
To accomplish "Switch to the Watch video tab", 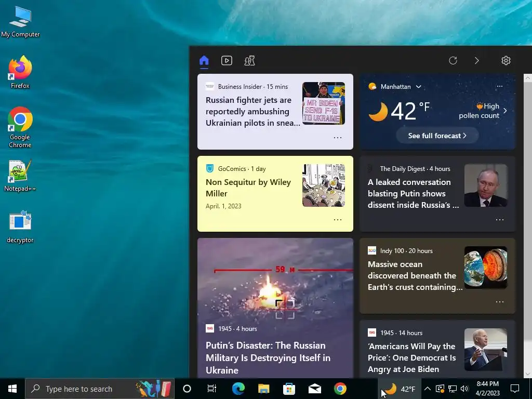I will [227, 61].
